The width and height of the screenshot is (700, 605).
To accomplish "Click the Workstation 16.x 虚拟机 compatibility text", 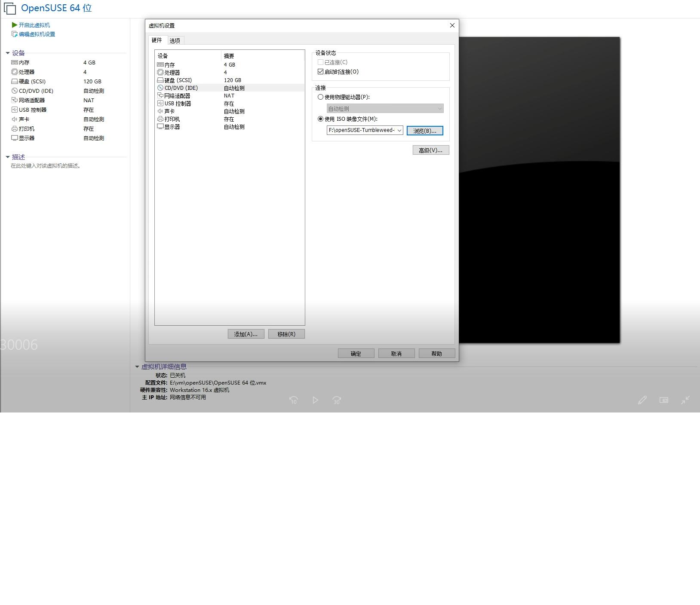I will [200, 390].
